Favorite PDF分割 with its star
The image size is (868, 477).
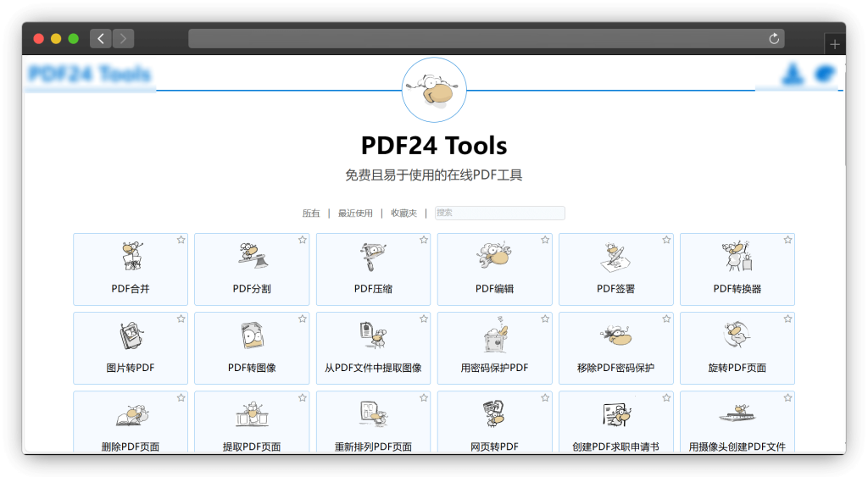pyautogui.click(x=303, y=240)
